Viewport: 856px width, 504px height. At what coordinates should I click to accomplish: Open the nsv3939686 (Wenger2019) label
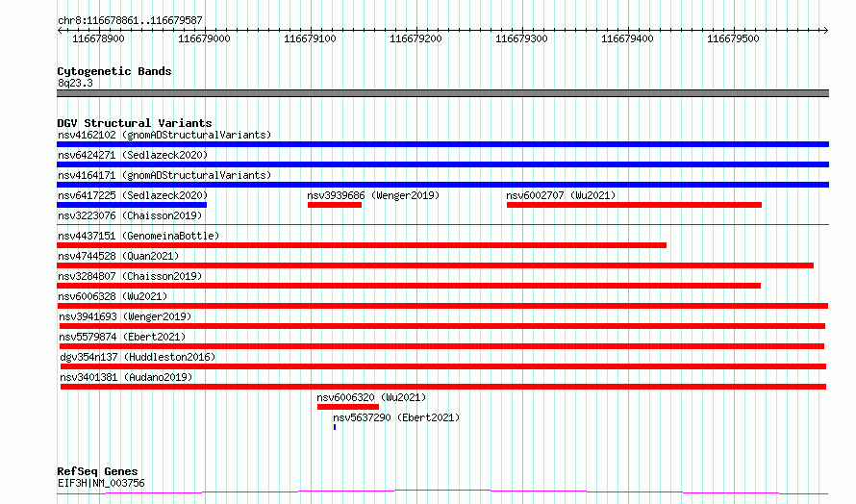[373, 195]
